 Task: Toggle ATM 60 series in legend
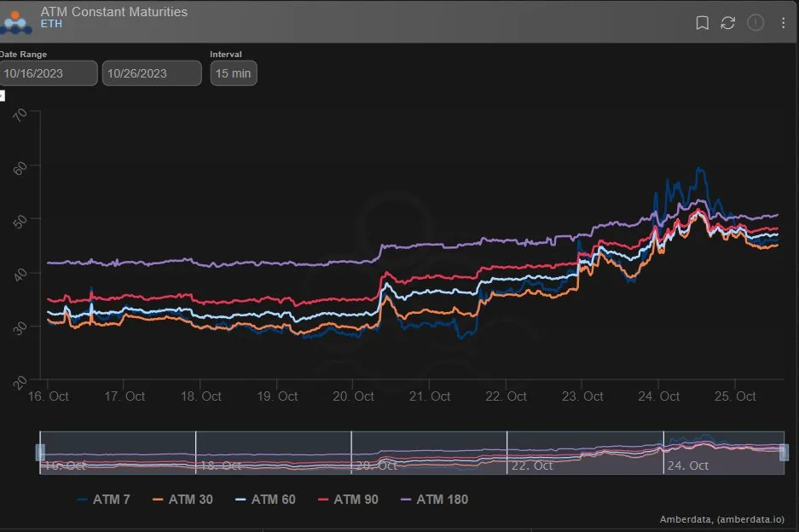click(x=265, y=500)
